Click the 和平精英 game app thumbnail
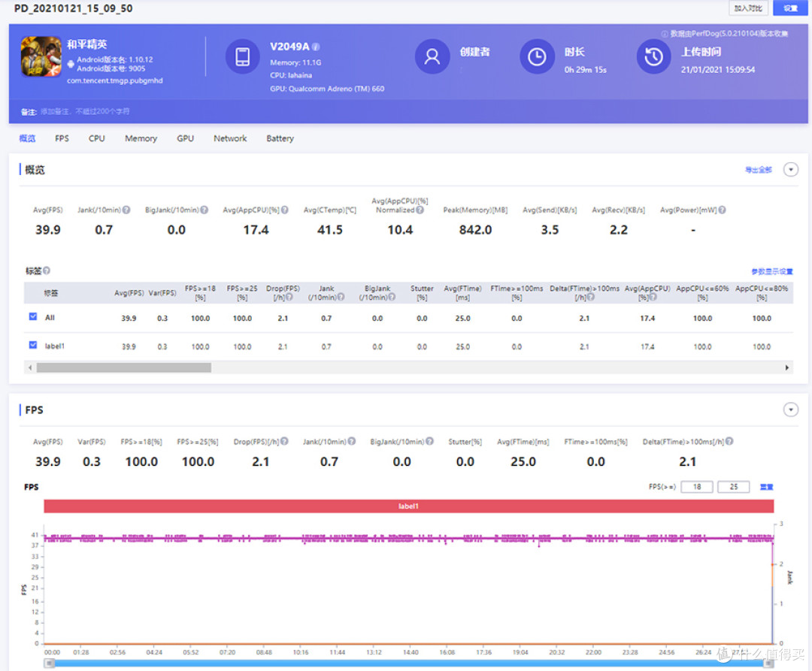This screenshot has height=671, width=812. pyautogui.click(x=41, y=56)
